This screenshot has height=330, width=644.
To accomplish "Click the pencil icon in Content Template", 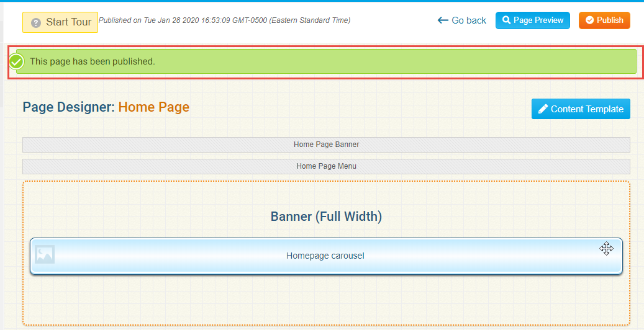I will tap(543, 109).
